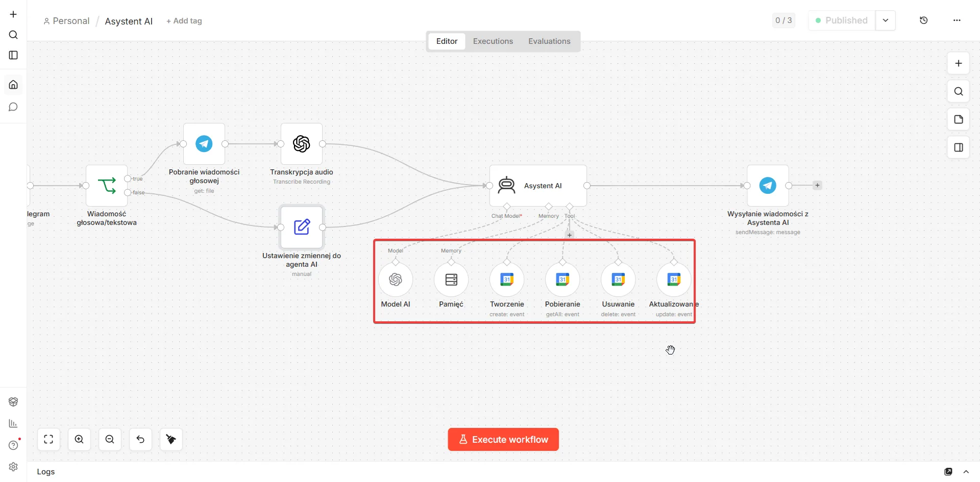This screenshot has width=980, height=482.
Task: Open the help question mark icon
Action: coord(13,445)
